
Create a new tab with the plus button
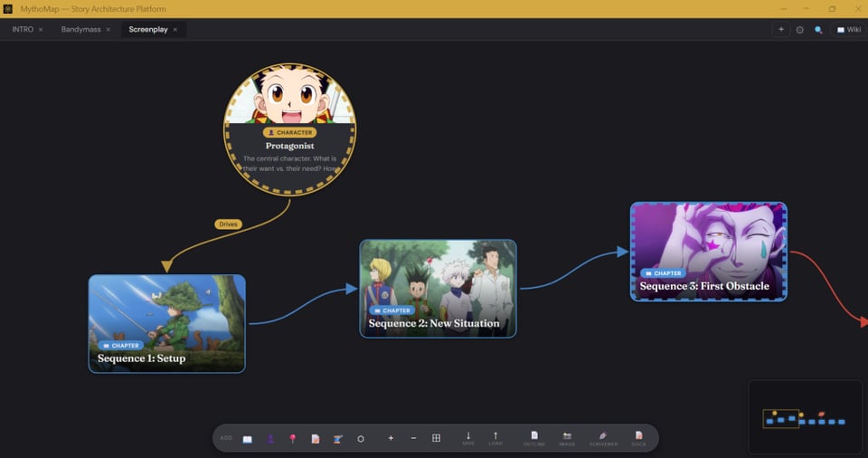[781, 29]
